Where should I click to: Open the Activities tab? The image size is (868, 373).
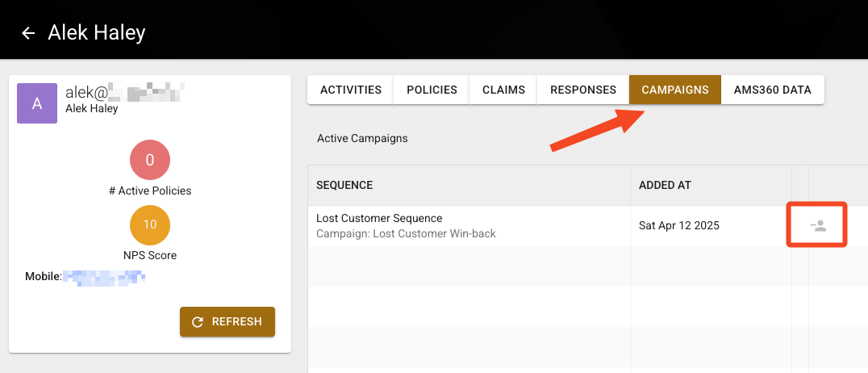click(350, 90)
